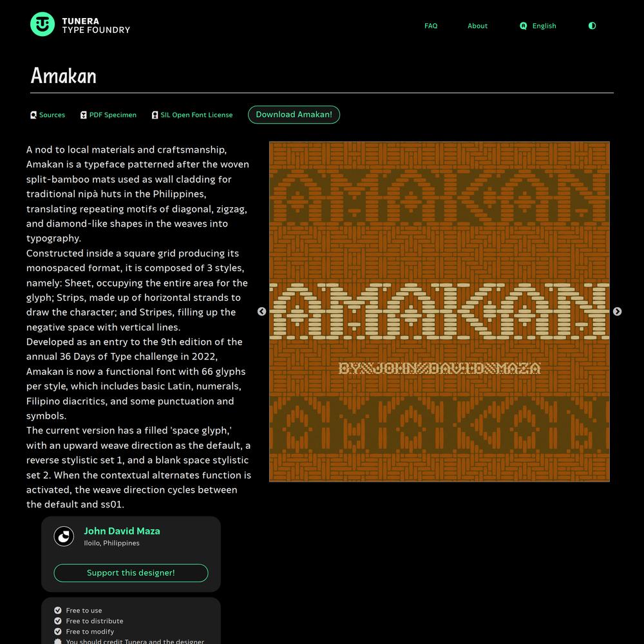Screen dimensions: 644x644
Task: Click John David Maza's avatar icon
Action: tap(64, 536)
